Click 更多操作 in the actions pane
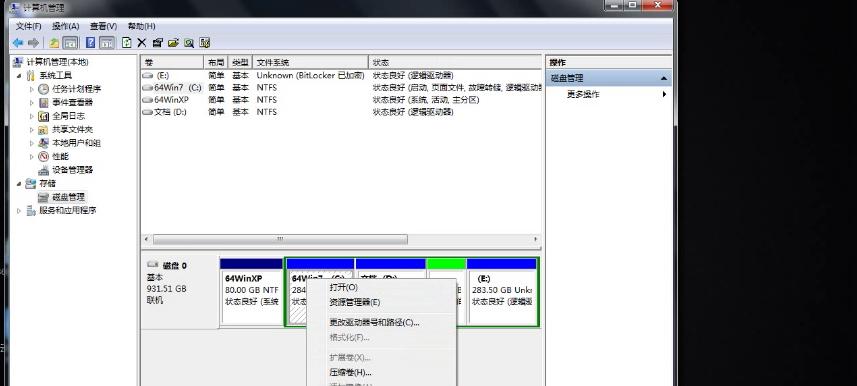This screenshot has height=386, width=857. [583, 94]
